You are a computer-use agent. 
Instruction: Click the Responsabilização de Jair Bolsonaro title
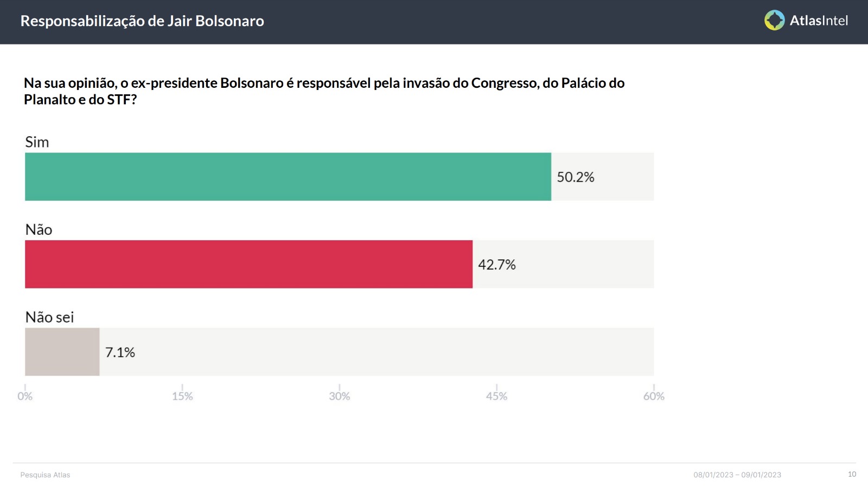(x=142, y=21)
